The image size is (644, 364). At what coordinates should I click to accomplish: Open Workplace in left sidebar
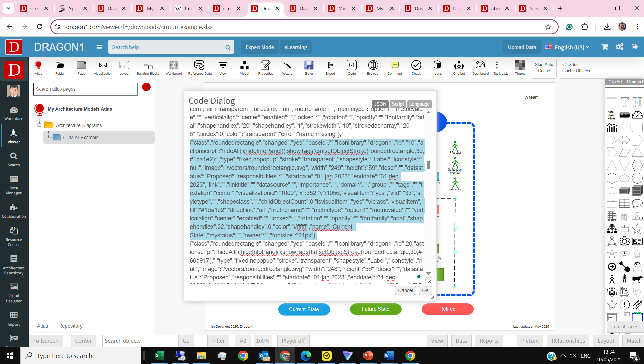click(14, 114)
